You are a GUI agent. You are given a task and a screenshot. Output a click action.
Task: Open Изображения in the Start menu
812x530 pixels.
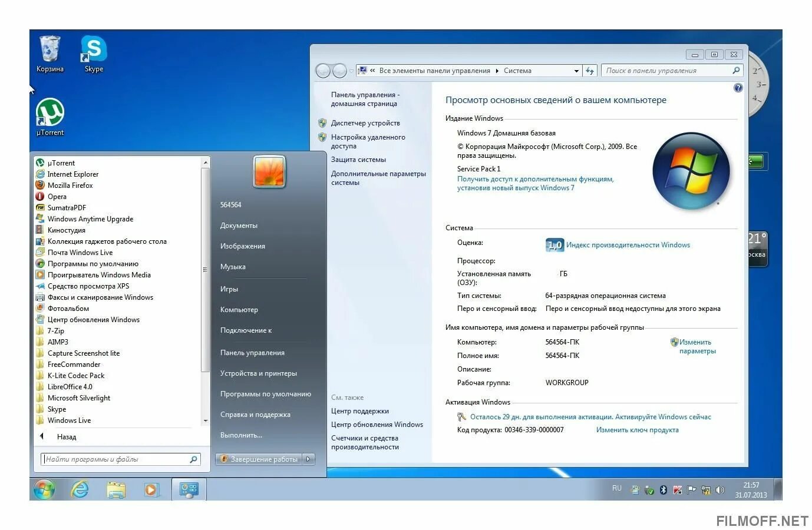(243, 246)
